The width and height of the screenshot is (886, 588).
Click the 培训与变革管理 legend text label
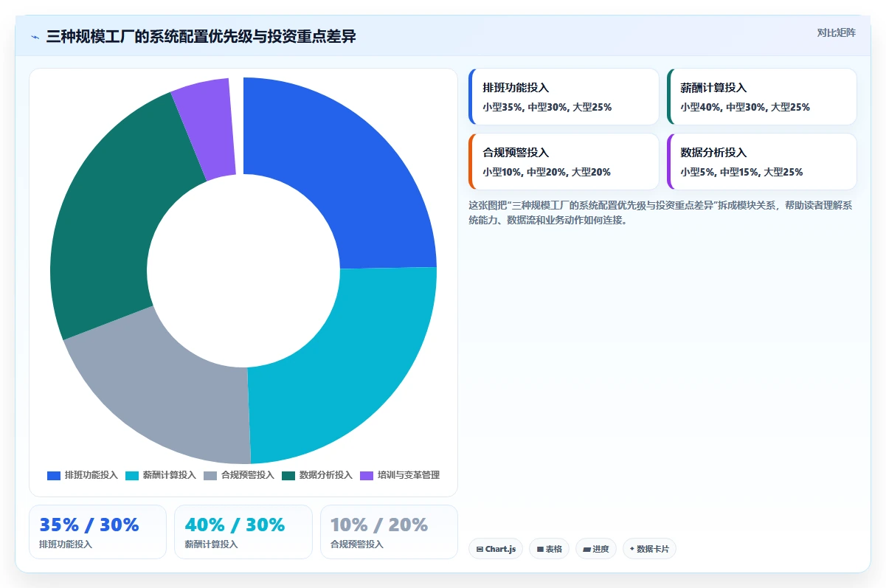point(409,475)
